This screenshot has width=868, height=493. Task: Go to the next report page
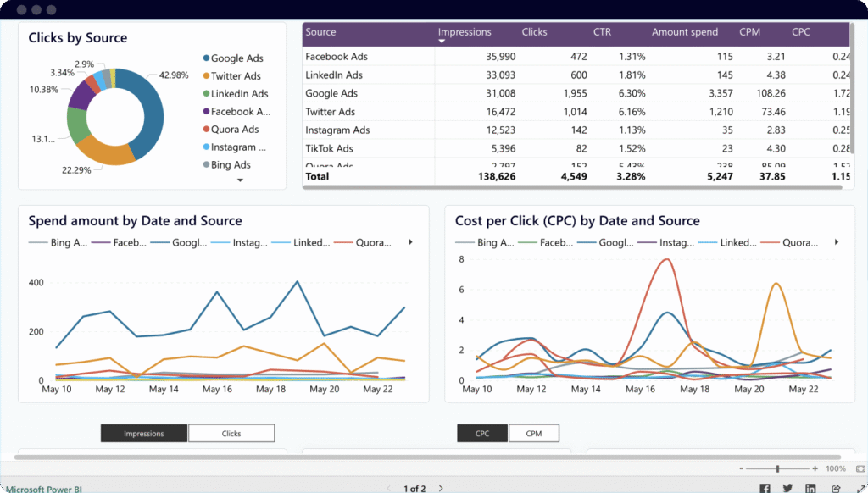(441, 488)
